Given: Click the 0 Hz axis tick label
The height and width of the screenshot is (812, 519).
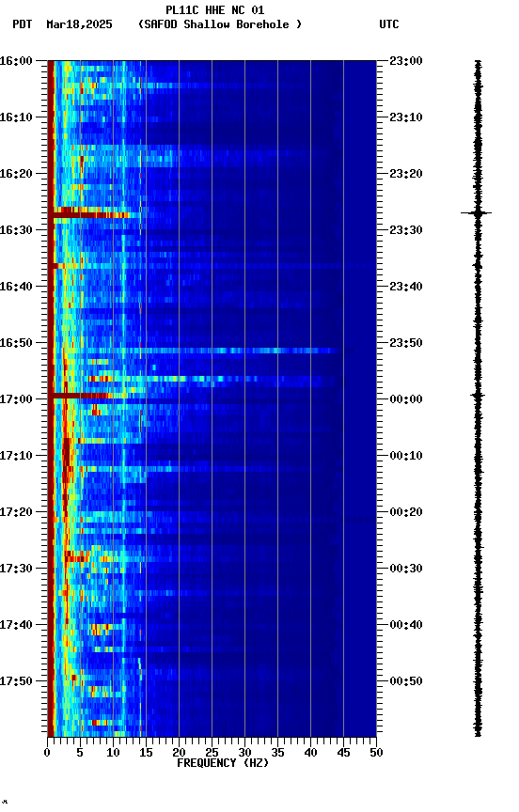Looking at the screenshot, I should click(48, 753).
